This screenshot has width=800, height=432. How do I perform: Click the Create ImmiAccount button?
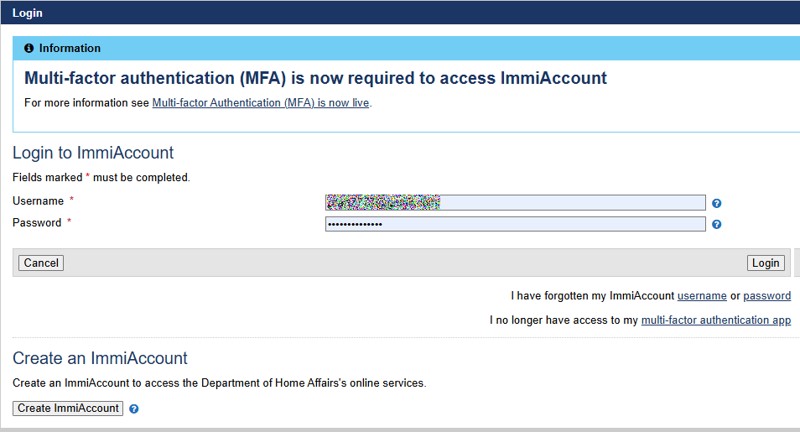click(68, 408)
